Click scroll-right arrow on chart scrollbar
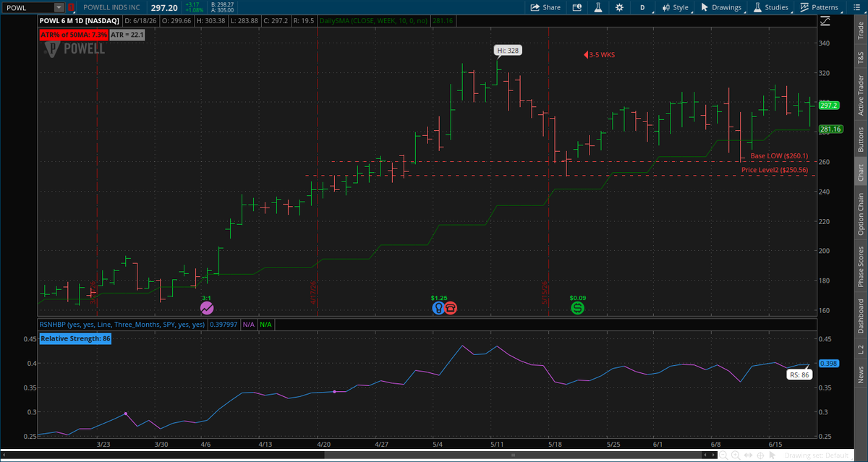The height and width of the screenshot is (462, 868). click(713, 455)
